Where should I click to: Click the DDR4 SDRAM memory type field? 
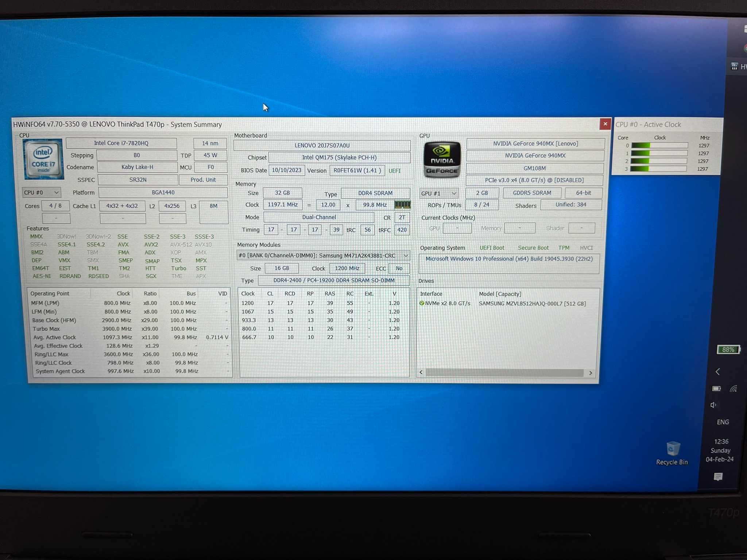(x=375, y=193)
